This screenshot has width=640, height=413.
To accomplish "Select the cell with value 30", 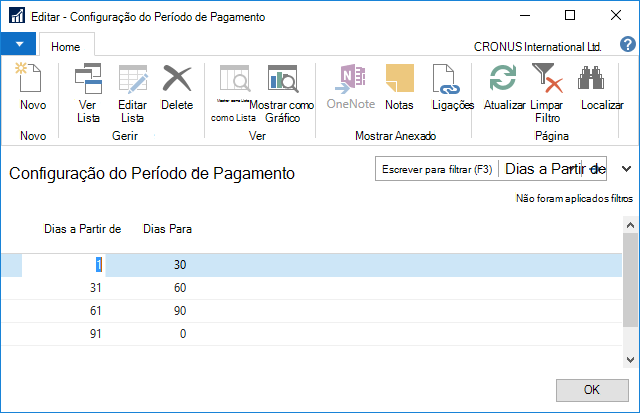I will 180,265.
